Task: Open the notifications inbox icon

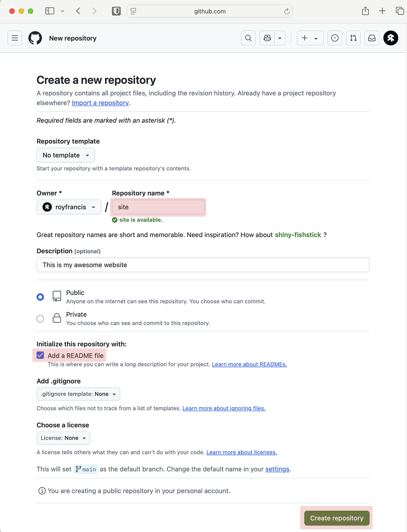Action: pos(372,38)
